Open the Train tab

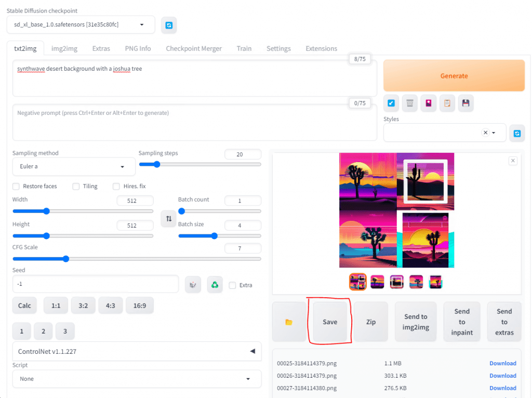coord(244,48)
